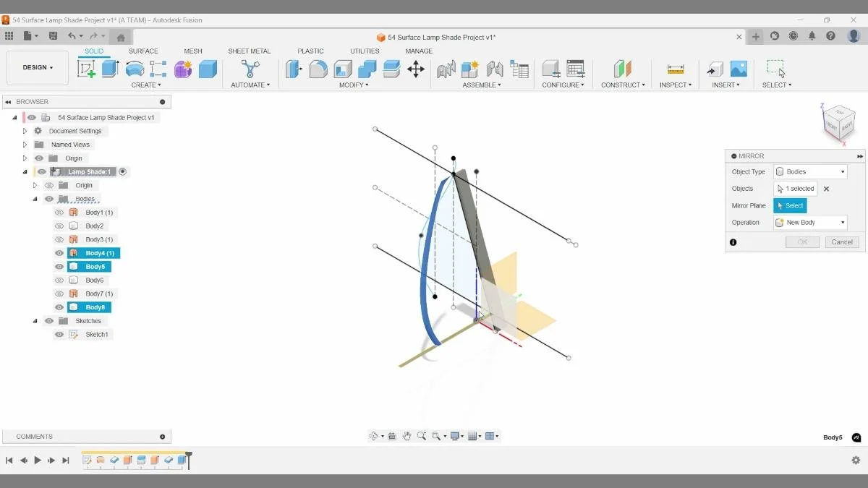868x488 pixels.
Task: Activate the Move/Copy tool
Action: [416, 69]
